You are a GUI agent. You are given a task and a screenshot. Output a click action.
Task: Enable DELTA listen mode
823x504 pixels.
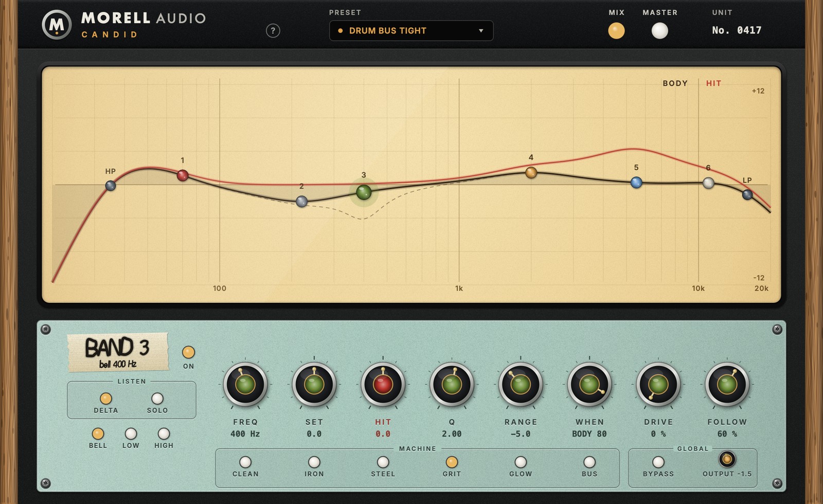[x=106, y=399]
